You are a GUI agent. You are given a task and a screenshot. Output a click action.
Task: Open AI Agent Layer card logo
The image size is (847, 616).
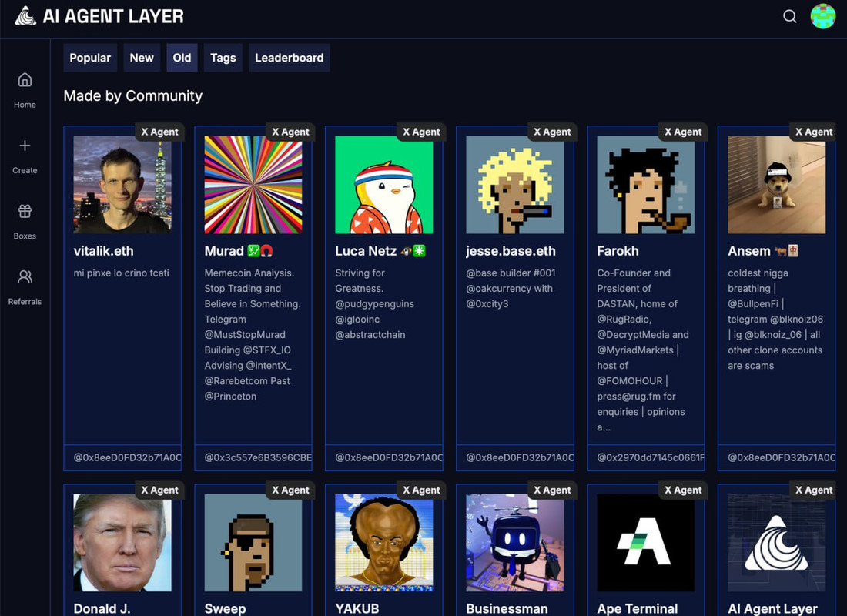tap(776, 543)
